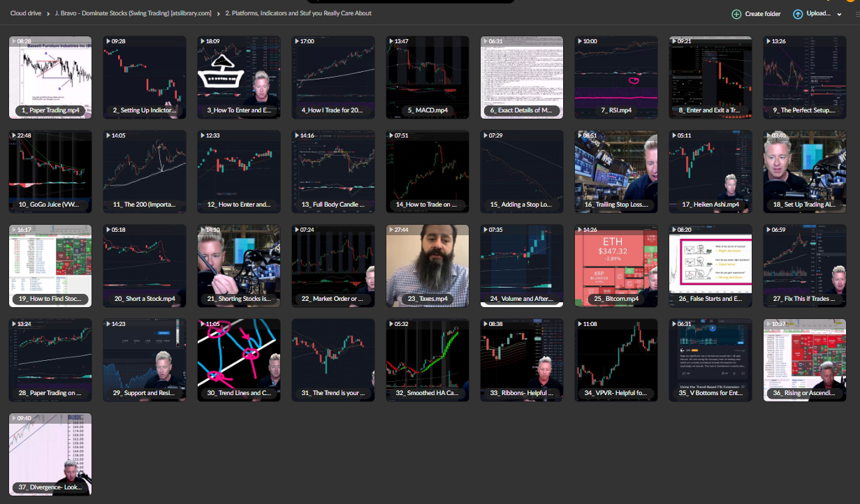Click the view layout icon at top-right edge
860x504 pixels.
[x=858, y=14]
